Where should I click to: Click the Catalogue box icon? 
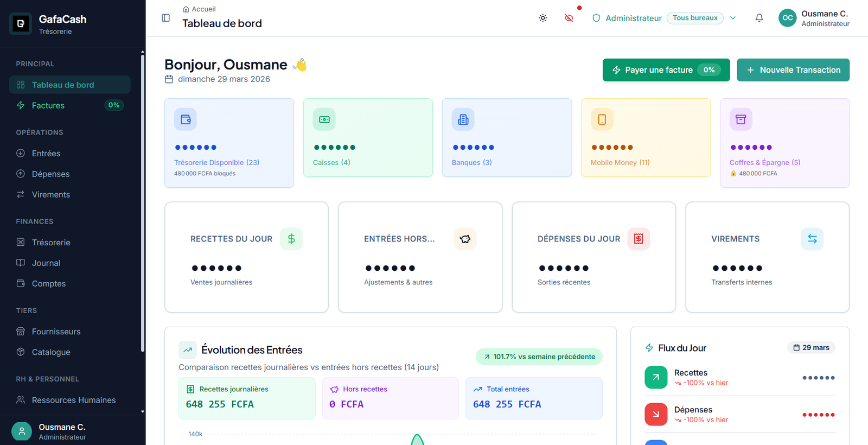click(21, 352)
